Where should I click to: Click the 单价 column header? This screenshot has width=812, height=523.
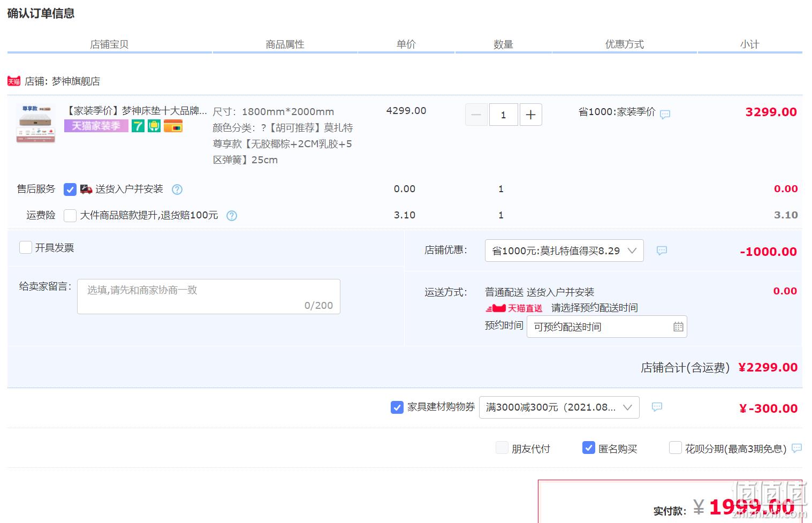click(x=406, y=44)
